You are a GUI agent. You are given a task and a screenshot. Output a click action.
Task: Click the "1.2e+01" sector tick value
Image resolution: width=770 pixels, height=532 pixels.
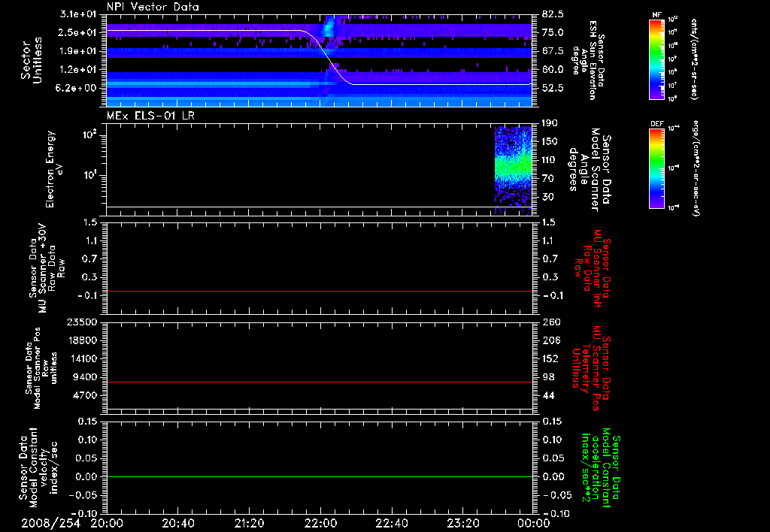78,69
